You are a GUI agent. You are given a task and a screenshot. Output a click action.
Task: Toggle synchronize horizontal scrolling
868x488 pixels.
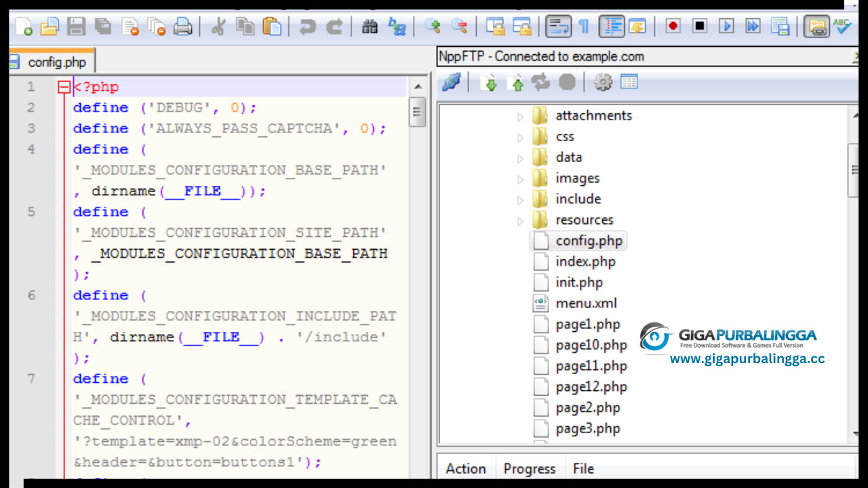tap(522, 26)
